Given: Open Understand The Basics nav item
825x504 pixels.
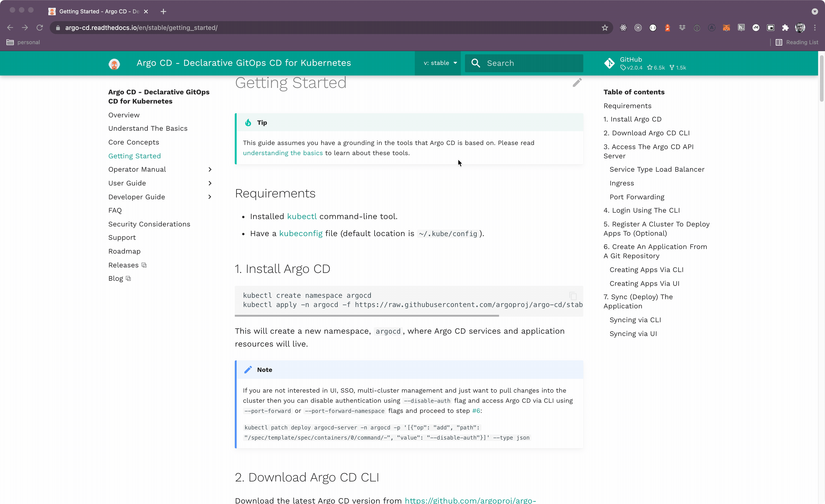Looking at the screenshot, I should [148, 128].
